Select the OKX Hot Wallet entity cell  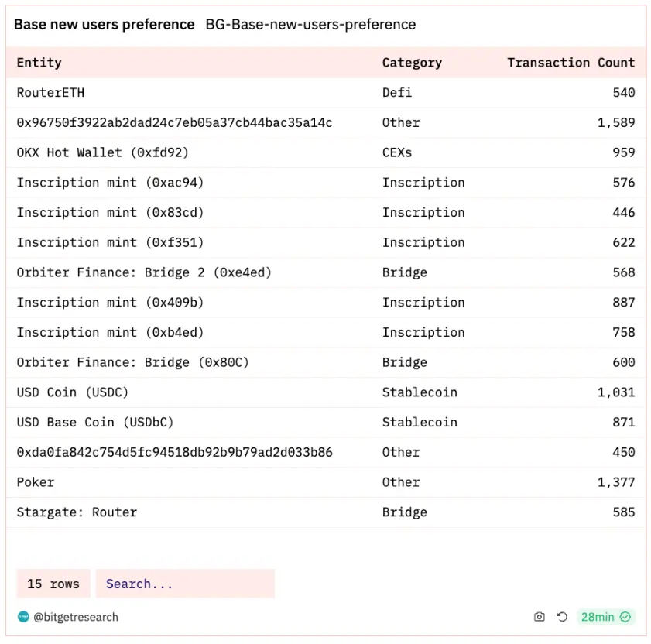pyautogui.click(x=102, y=152)
